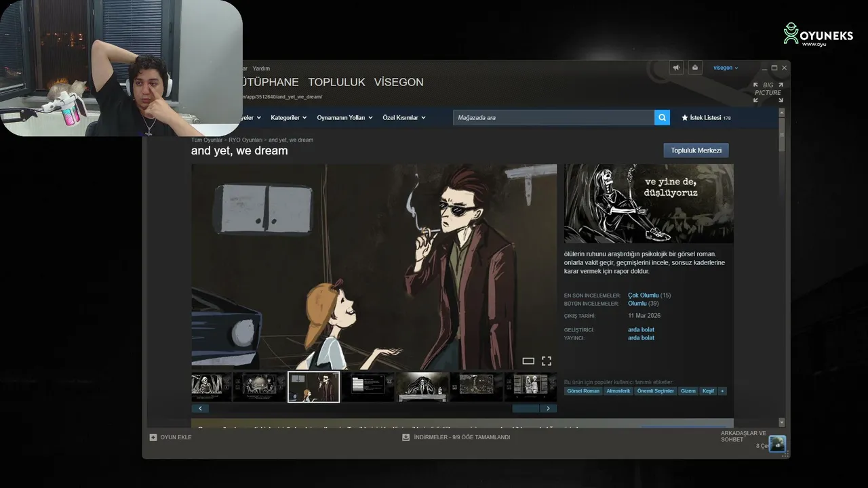Viewport: 868px width, 488px height.
Task: Click the Görsel Roman tag
Action: pyautogui.click(x=583, y=391)
